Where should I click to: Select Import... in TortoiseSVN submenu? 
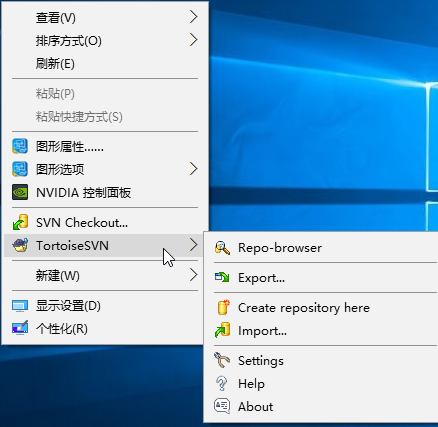(x=322, y=331)
